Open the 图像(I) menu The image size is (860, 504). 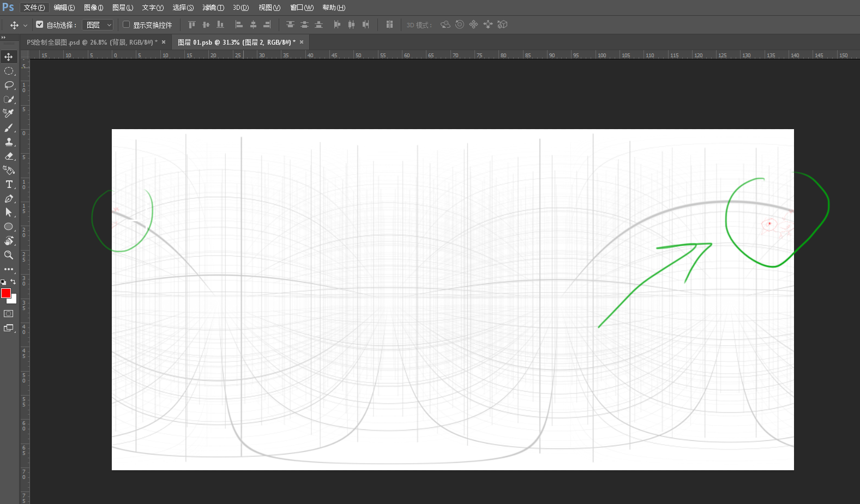pyautogui.click(x=94, y=8)
